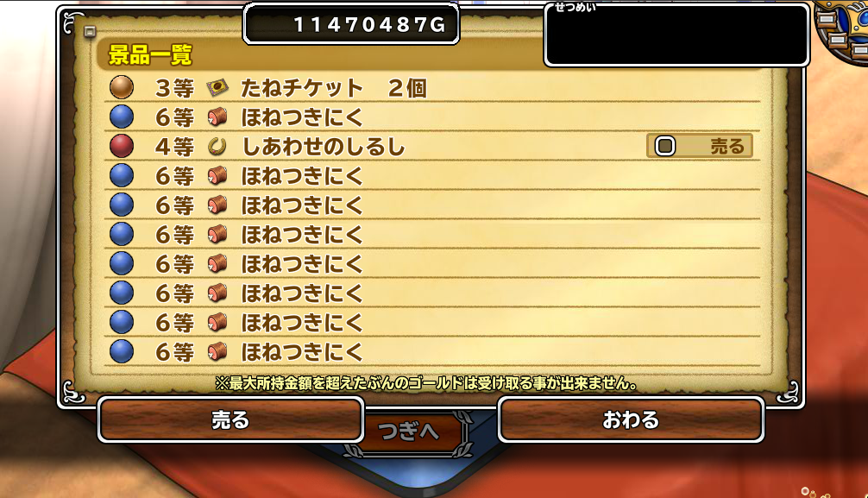The width and height of the screenshot is (868, 498).
Task: Click the small square icon at the panel's top-left
Action: click(x=90, y=32)
